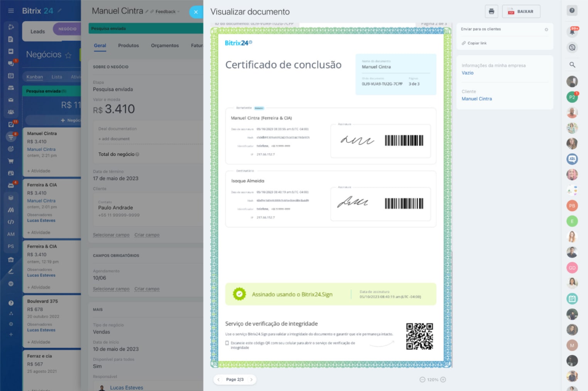Open client Manuel Cintra link in side panel

pyautogui.click(x=476, y=99)
